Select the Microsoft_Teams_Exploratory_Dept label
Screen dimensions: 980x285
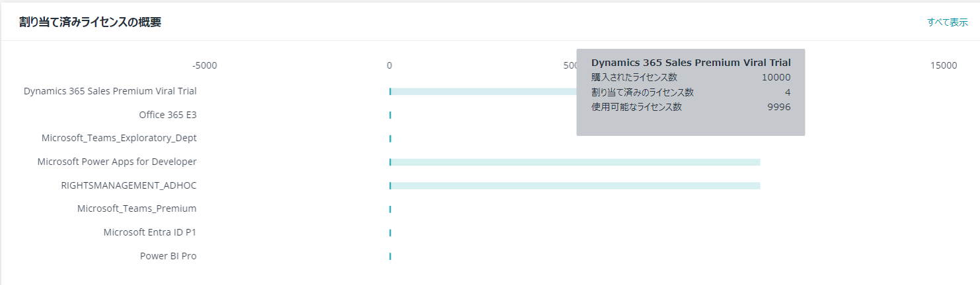click(x=119, y=138)
